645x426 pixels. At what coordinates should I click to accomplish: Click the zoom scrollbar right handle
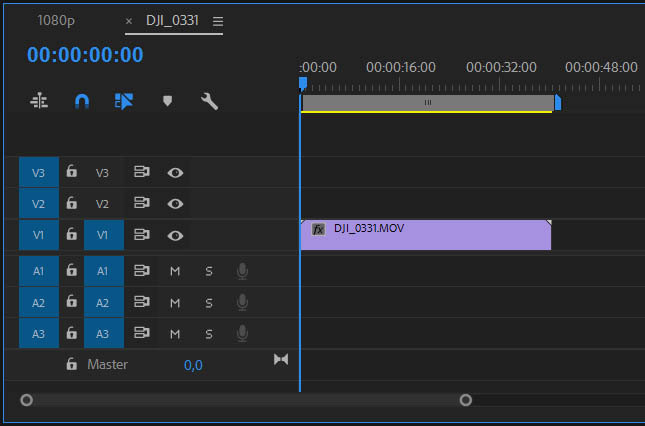pyautogui.click(x=466, y=400)
